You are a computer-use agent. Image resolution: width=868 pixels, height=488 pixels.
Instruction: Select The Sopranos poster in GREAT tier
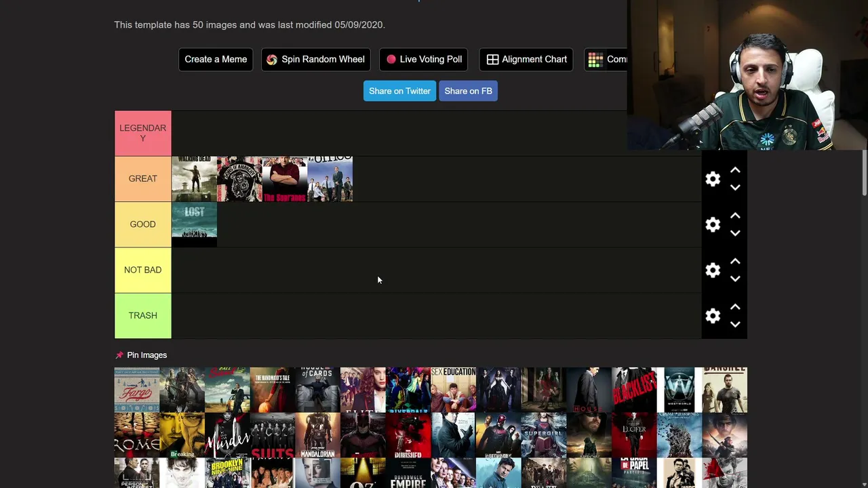coord(285,179)
